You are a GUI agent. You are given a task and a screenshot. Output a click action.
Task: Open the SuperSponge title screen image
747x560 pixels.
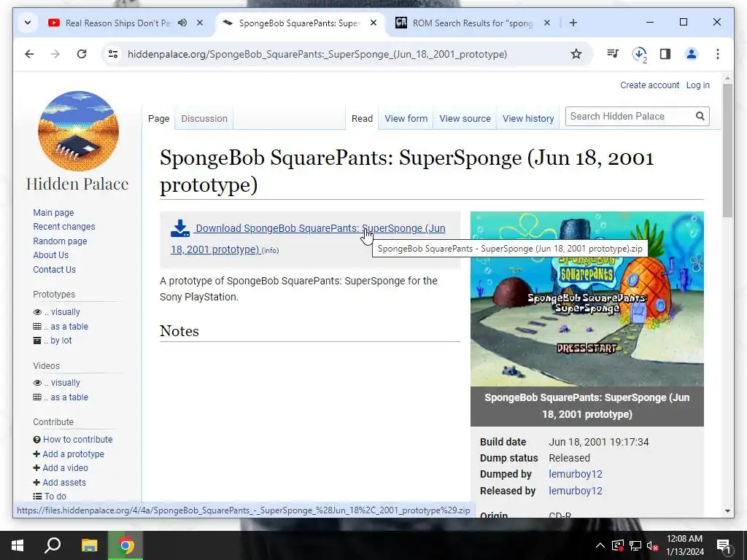coord(587,298)
